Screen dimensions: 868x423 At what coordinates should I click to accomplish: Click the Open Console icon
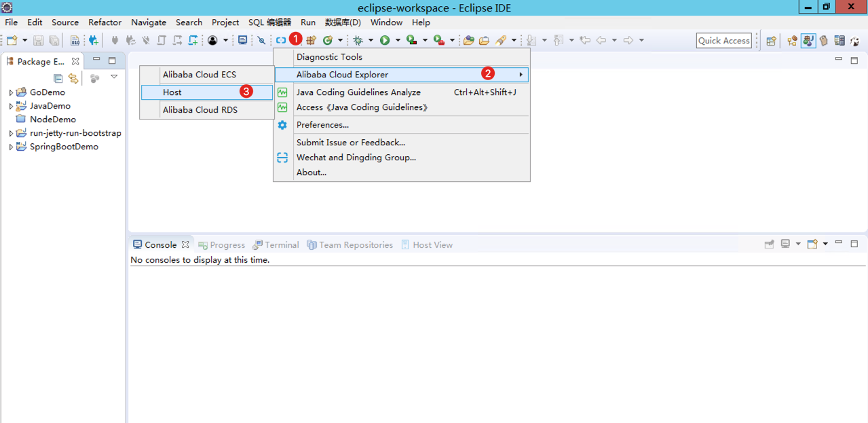(812, 244)
